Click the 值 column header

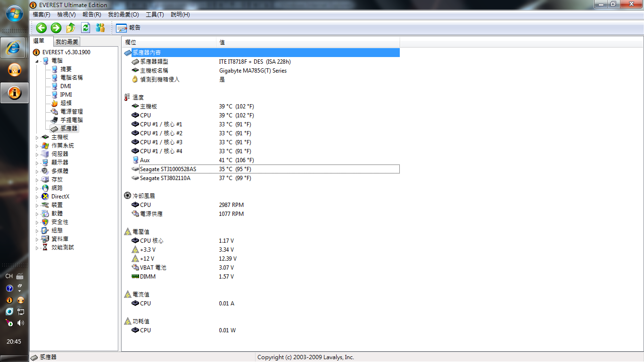pos(308,42)
